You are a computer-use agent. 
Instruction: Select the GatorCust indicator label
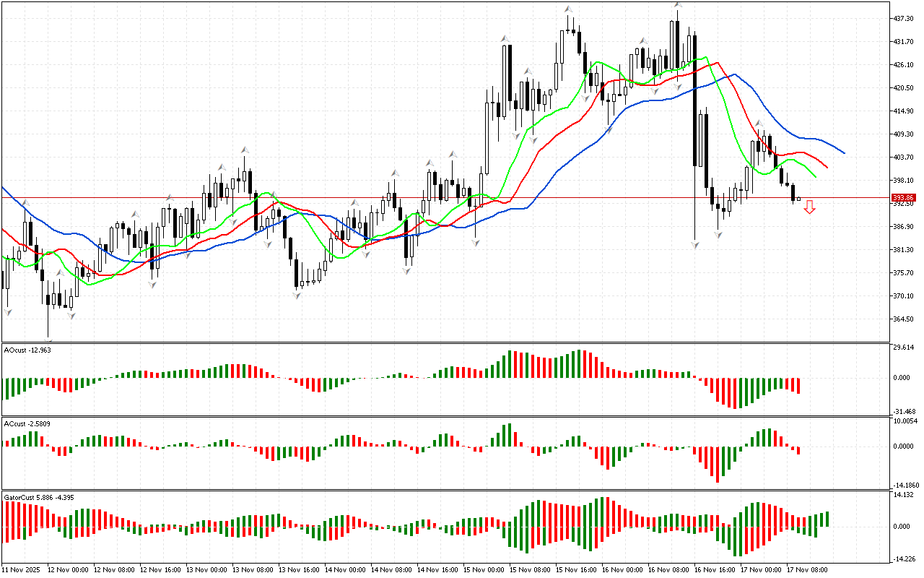pos(38,497)
